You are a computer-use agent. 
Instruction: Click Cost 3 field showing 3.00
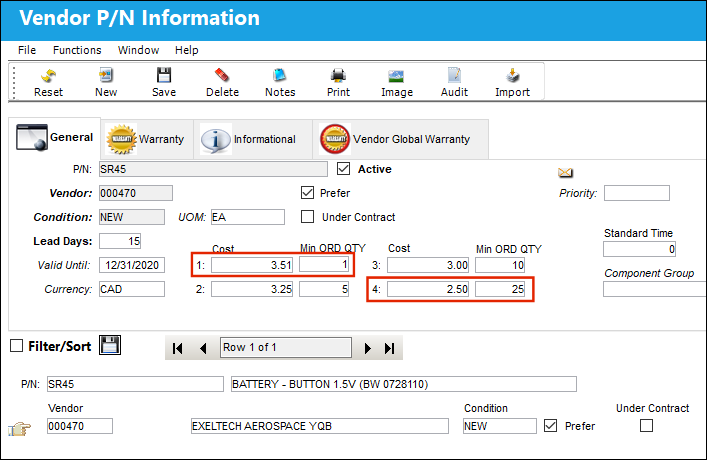click(428, 265)
